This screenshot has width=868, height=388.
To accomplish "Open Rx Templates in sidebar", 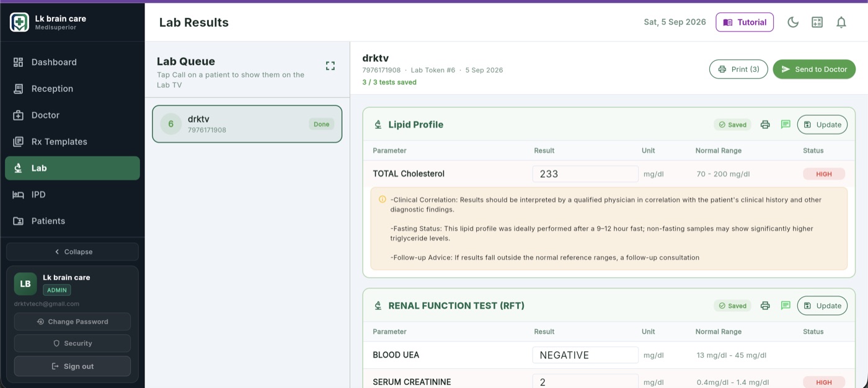I will click(73, 142).
